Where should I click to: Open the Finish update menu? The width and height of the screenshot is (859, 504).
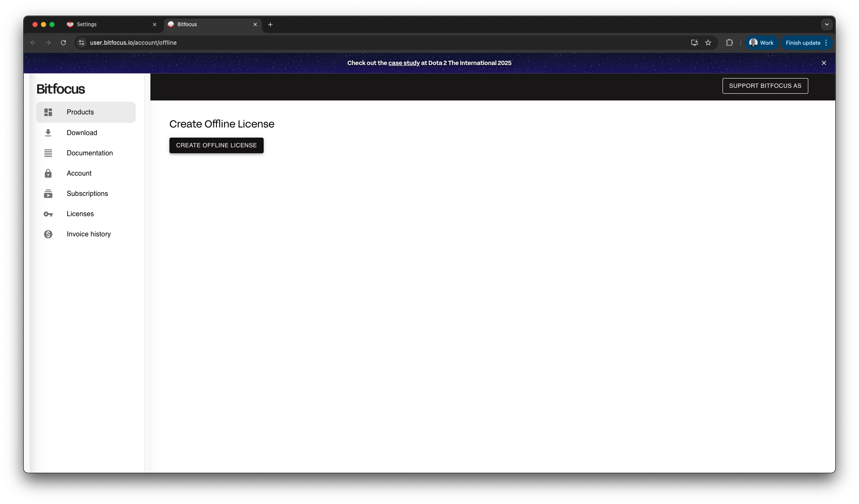coord(807,43)
